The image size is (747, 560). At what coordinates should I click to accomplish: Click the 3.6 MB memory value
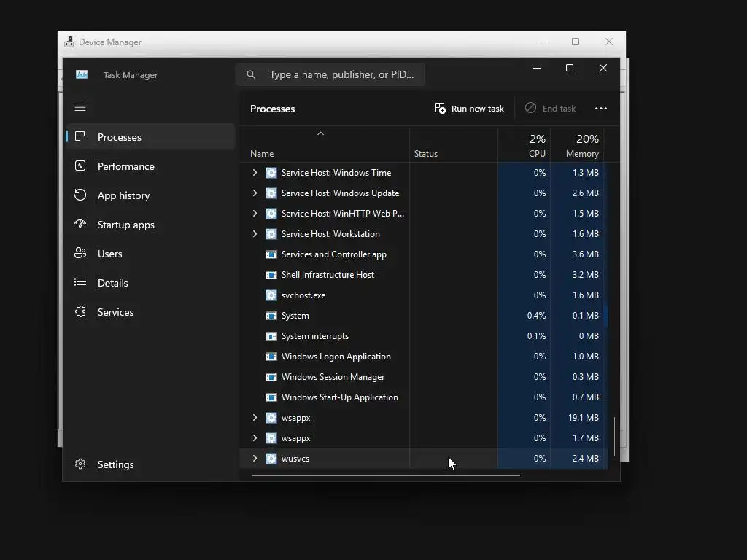[x=586, y=254]
